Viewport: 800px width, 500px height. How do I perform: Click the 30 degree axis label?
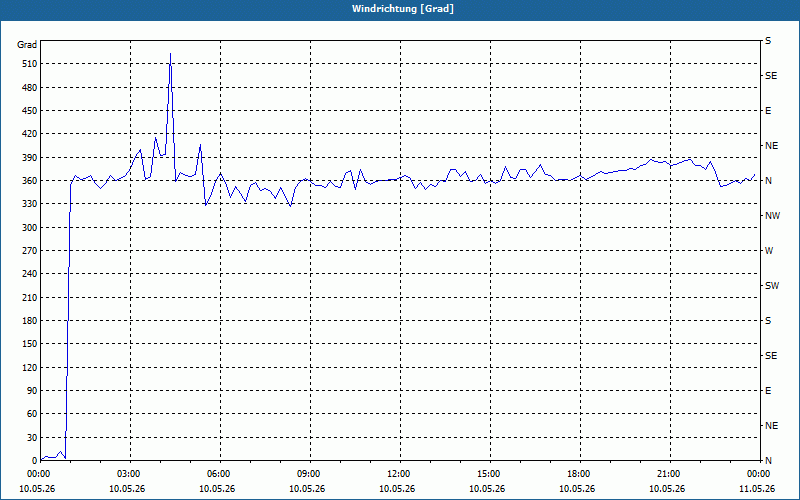point(32,438)
